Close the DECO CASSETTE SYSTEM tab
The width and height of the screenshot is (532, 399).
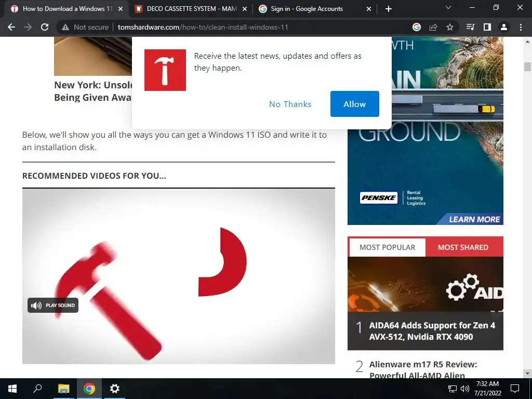coord(245,9)
